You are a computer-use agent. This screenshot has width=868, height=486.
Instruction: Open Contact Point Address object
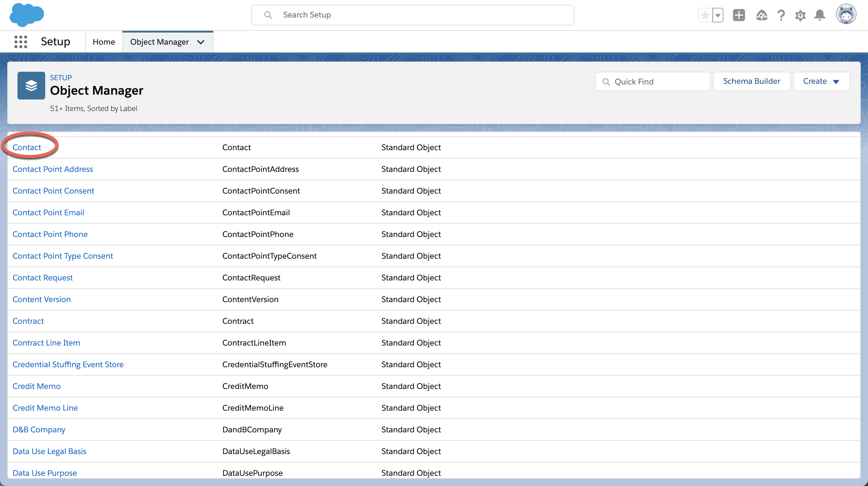coord(52,169)
